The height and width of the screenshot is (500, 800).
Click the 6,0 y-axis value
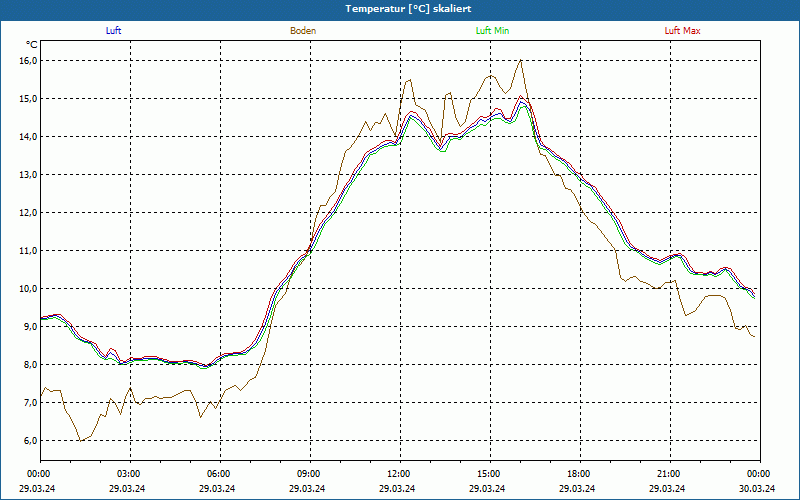(31, 441)
